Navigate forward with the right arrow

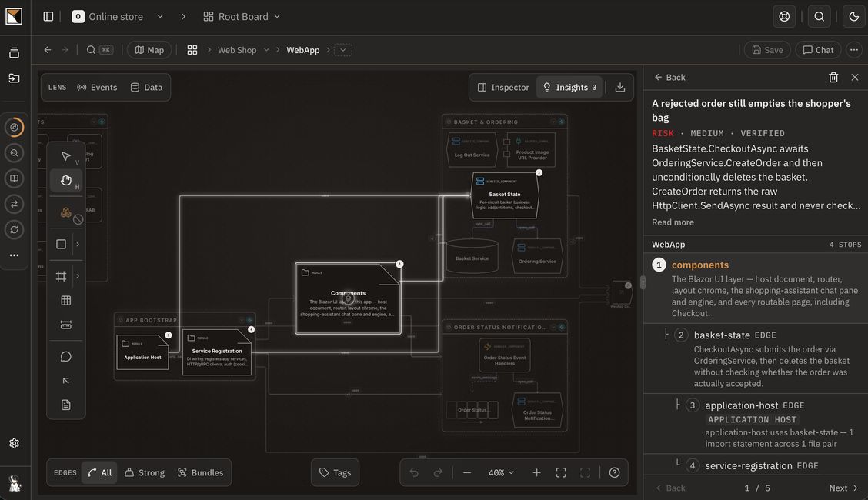click(65, 50)
